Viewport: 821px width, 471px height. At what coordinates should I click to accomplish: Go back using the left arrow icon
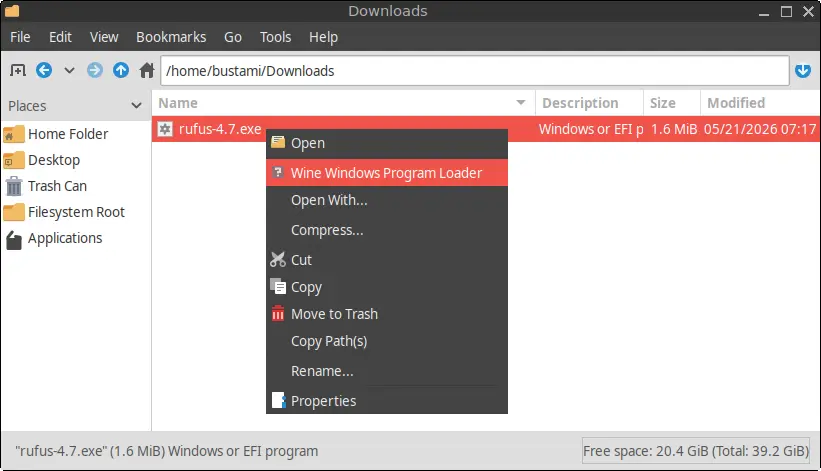coord(44,70)
